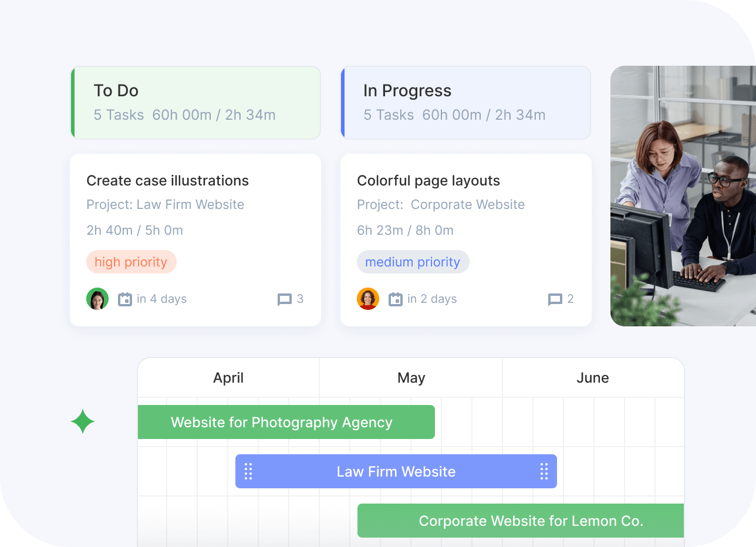This screenshot has width=756, height=547.
Task: Open 'Colorful page layouts' task title
Action: click(428, 181)
